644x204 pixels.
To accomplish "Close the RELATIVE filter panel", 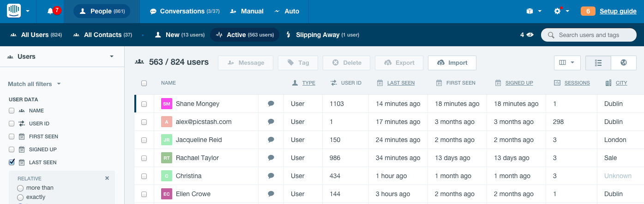I will click(107, 178).
